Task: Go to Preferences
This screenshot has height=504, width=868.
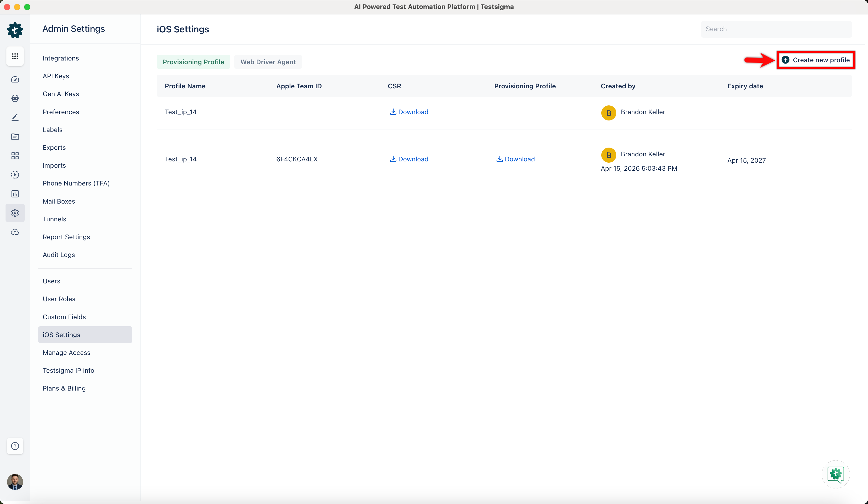Action: pyautogui.click(x=61, y=112)
